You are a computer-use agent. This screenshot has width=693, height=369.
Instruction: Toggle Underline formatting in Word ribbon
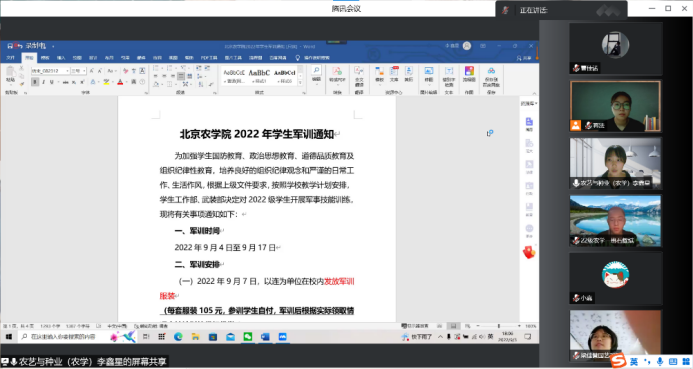click(52, 82)
